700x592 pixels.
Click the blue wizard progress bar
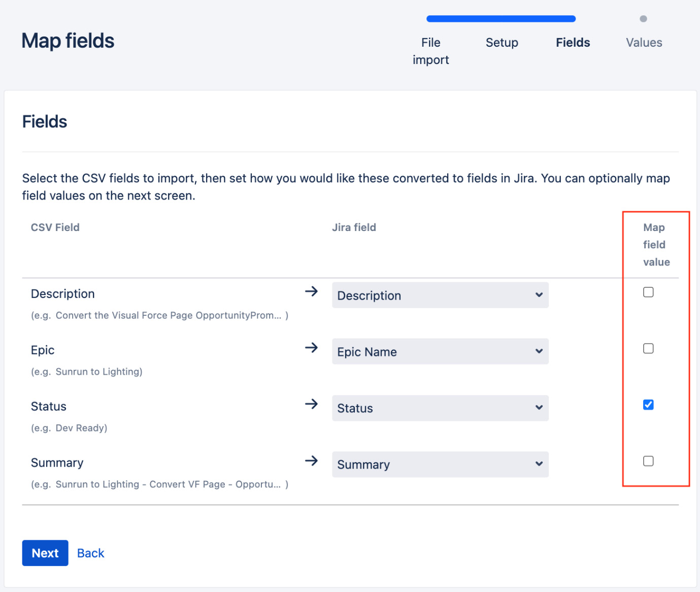click(501, 19)
